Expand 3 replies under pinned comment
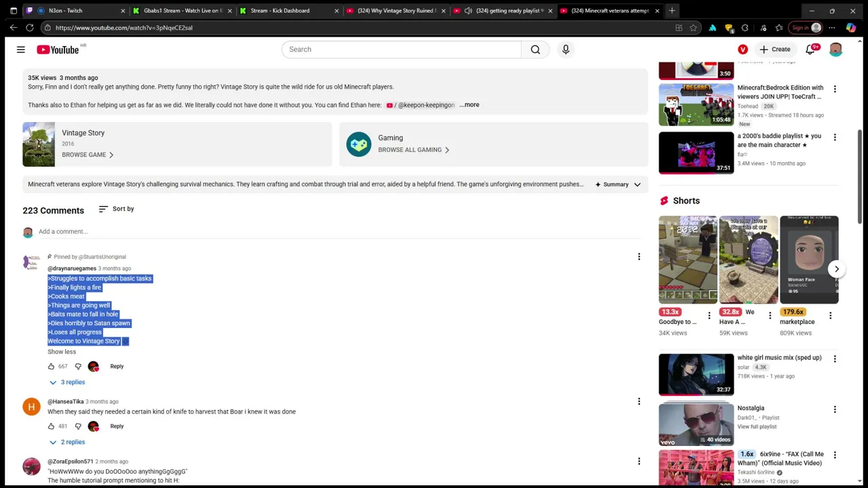Image resolution: width=868 pixels, height=488 pixels. pos(66,382)
